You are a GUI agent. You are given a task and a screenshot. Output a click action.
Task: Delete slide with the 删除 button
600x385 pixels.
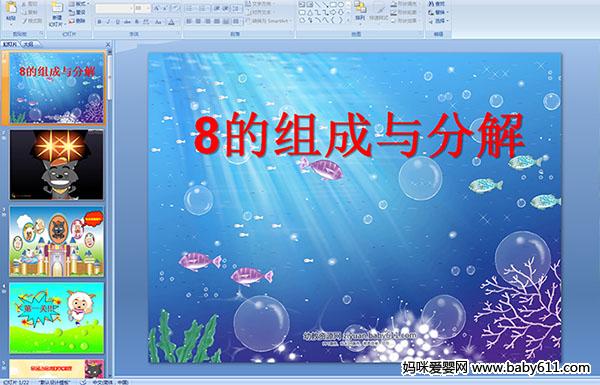[x=78, y=21]
